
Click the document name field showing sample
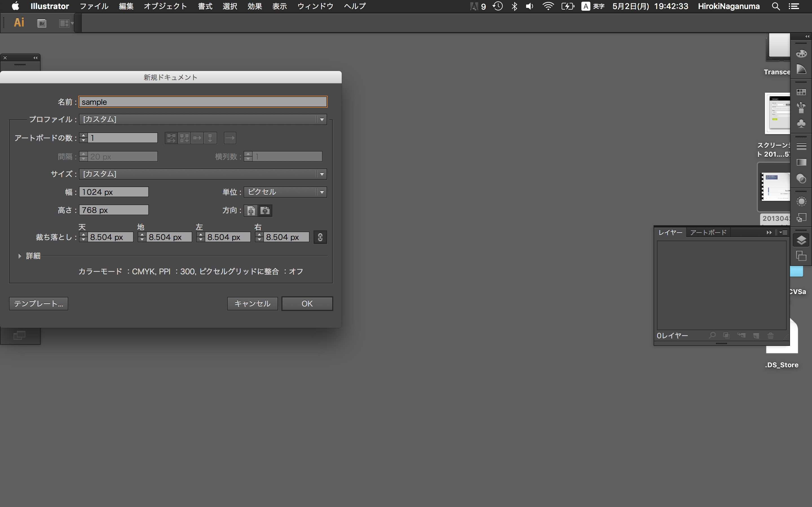click(x=202, y=102)
